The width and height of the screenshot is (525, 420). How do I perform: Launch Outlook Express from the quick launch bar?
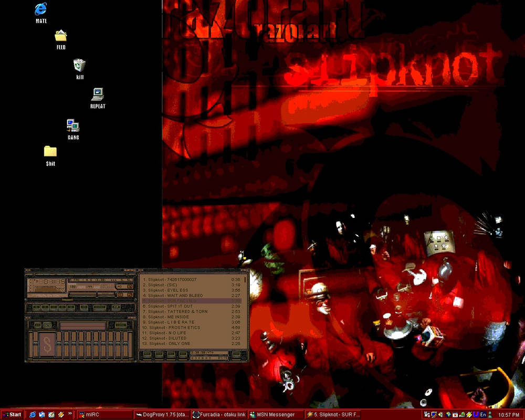coord(42,415)
